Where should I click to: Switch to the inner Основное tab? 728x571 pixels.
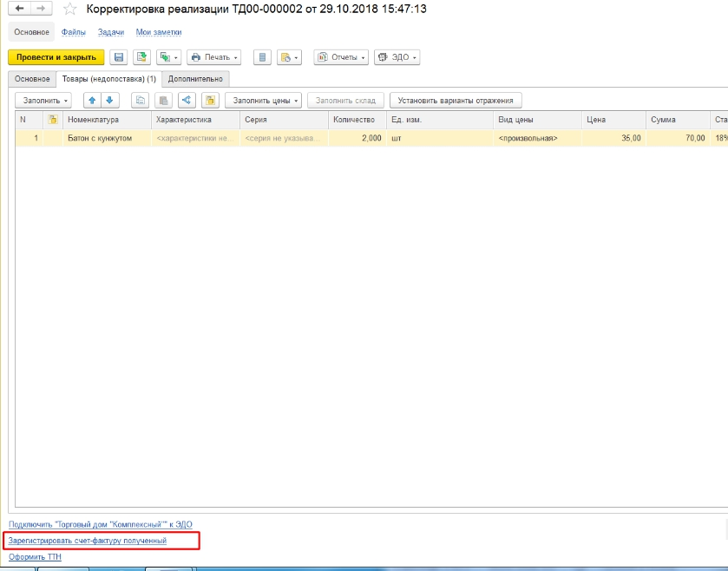(32, 79)
